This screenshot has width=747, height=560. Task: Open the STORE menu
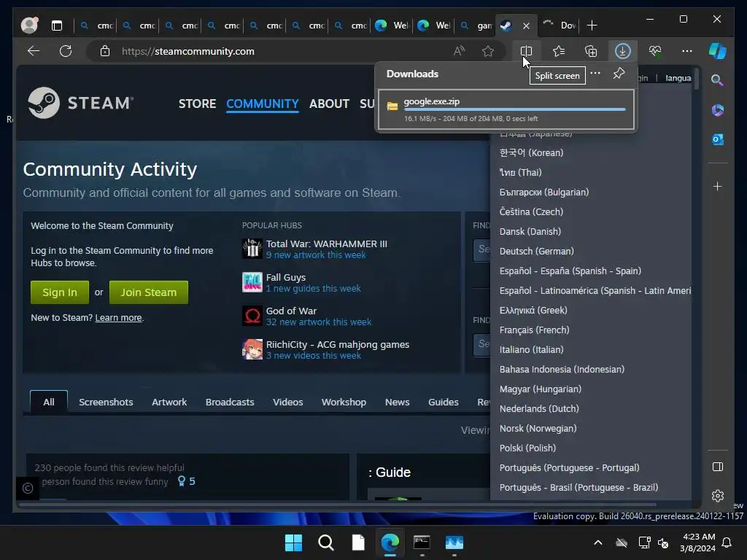click(x=197, y=104)
